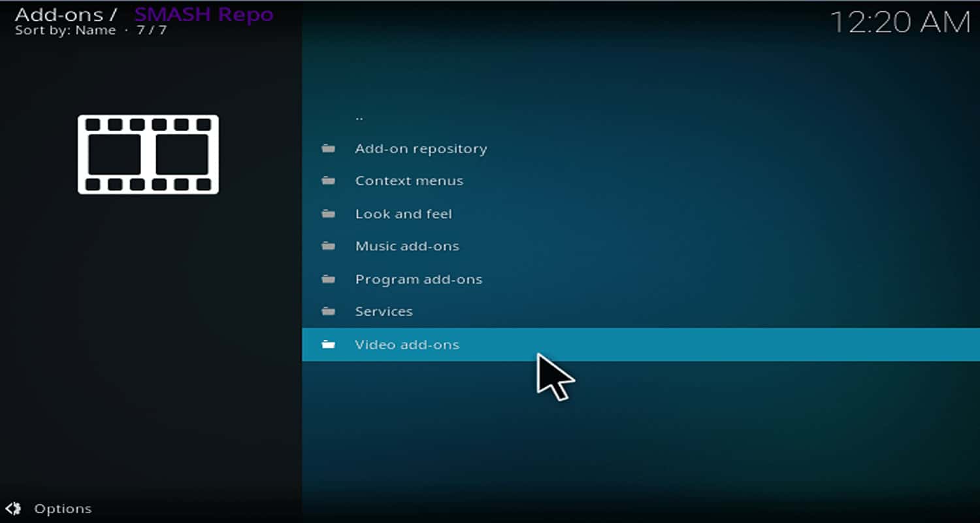The width and height of the screenshot is (980, 523).
Task: Click the folder icon beside Context menus
Action: [x=328, y=180]
